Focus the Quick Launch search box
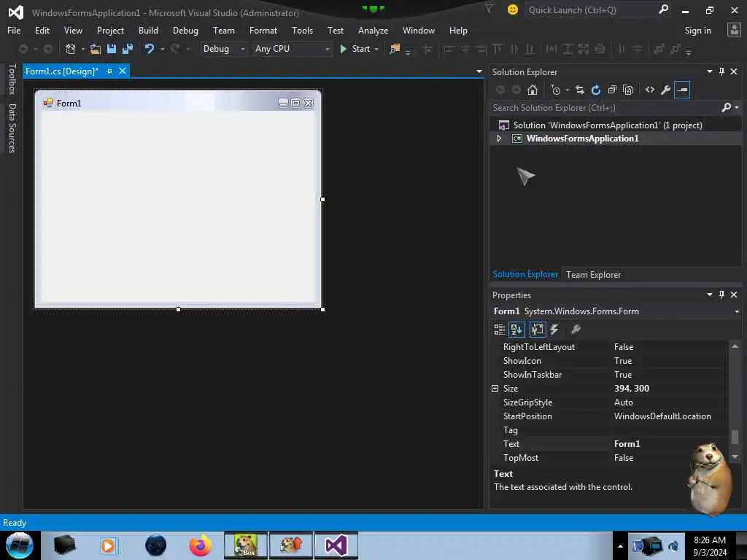 [592, 10]
